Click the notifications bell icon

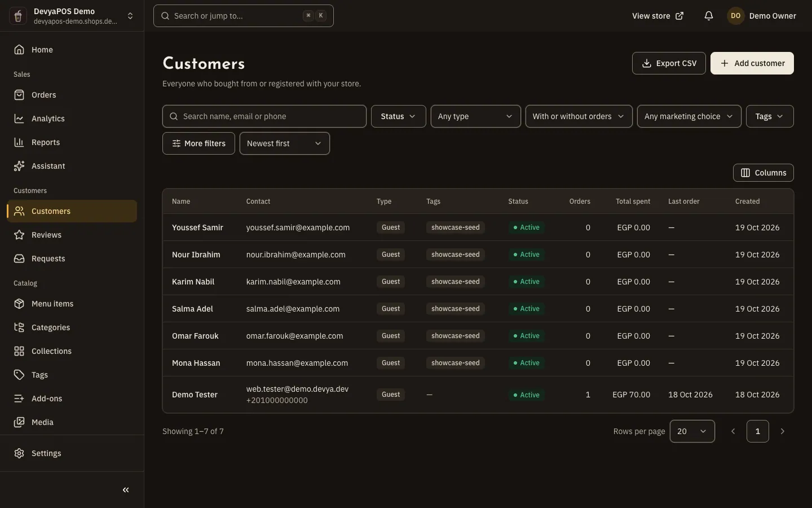[709, 16]
